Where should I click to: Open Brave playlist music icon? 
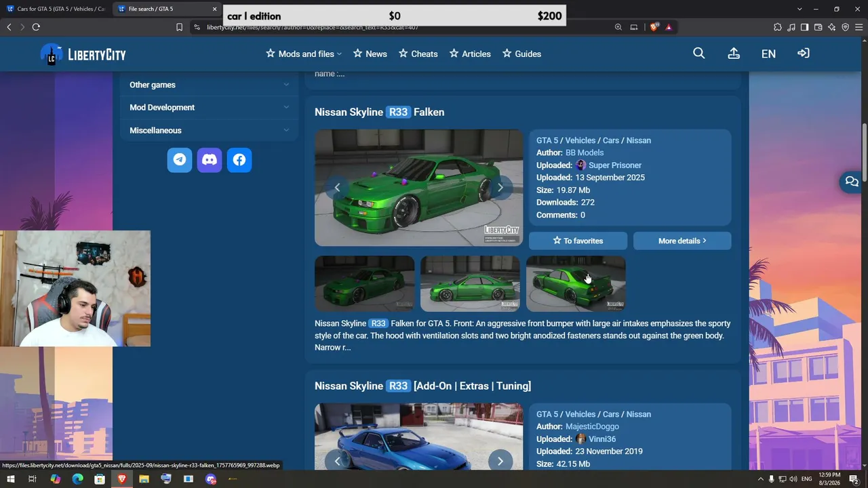tap(791, 27)
